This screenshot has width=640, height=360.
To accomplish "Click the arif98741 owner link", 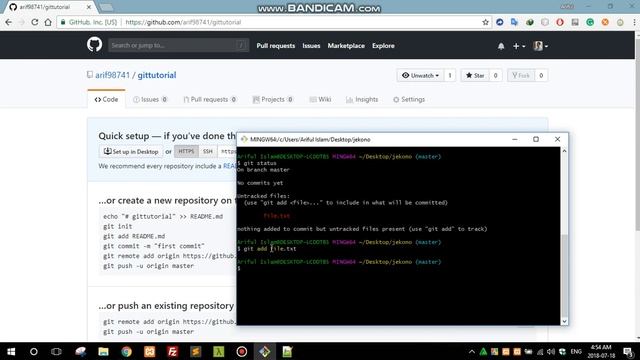I will coord(112,75).
